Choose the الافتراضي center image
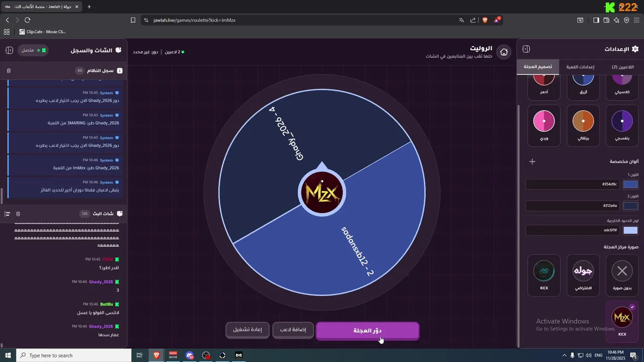The image size is (644, 362). click(583, 276)
